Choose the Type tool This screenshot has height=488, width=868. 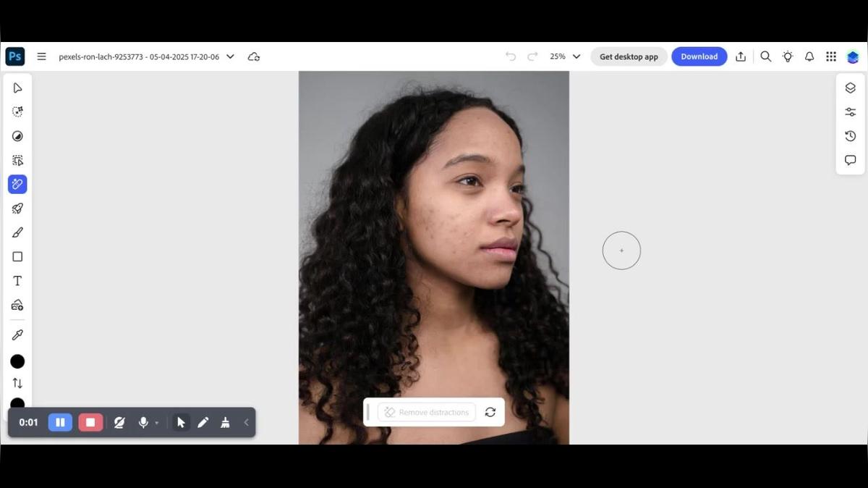coord(17,281)
